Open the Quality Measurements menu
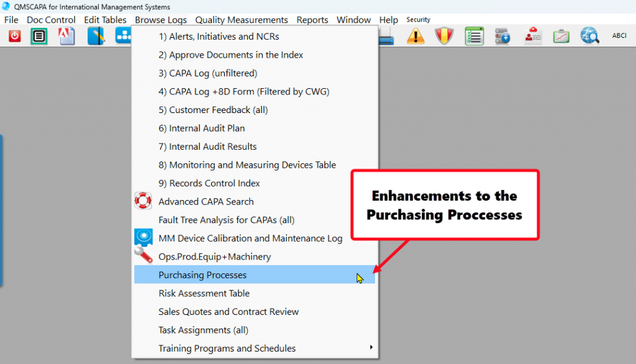The width and height of the screenshot is (636, 364). [x=241, y=20]
